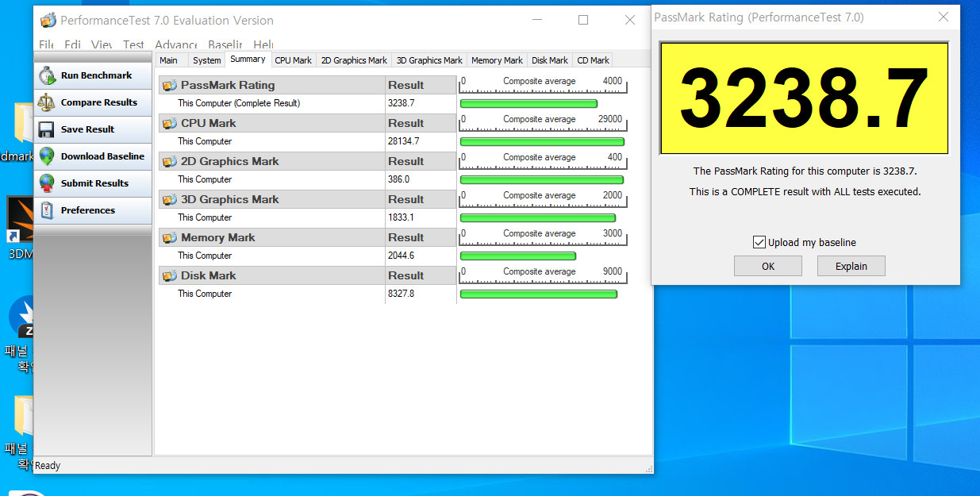
Task: Open the Baseline menu
Action: pyautogui.click(x=225, y=45)
